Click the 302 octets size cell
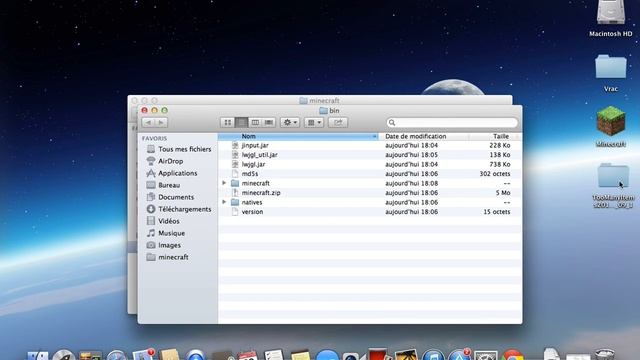This screenshot has width=640, height=360. [x=495, y=174]
